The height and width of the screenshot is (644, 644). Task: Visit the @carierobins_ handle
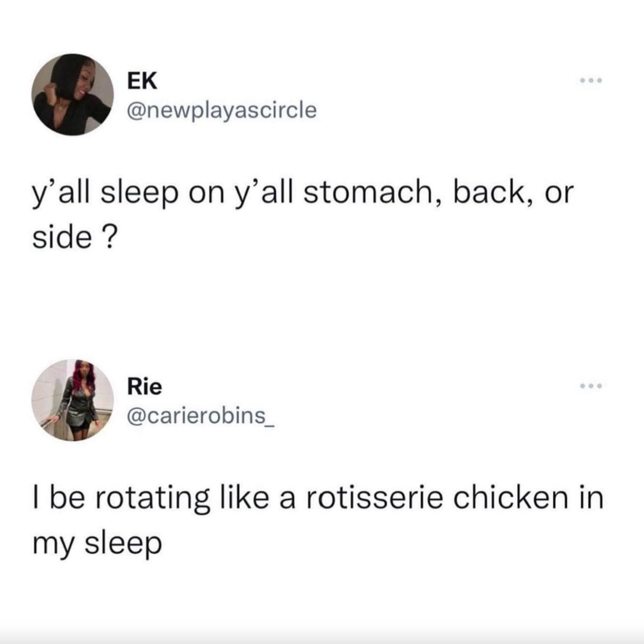click(201, 416)
